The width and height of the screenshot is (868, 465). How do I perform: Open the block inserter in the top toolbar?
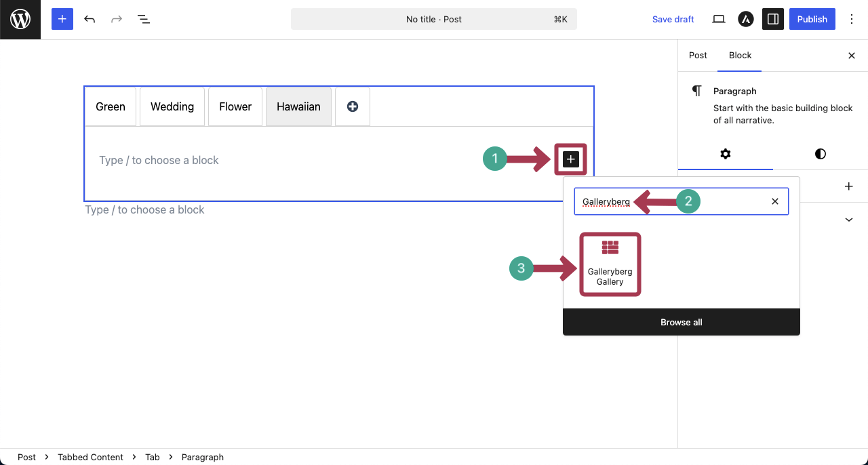pos(62,19)
